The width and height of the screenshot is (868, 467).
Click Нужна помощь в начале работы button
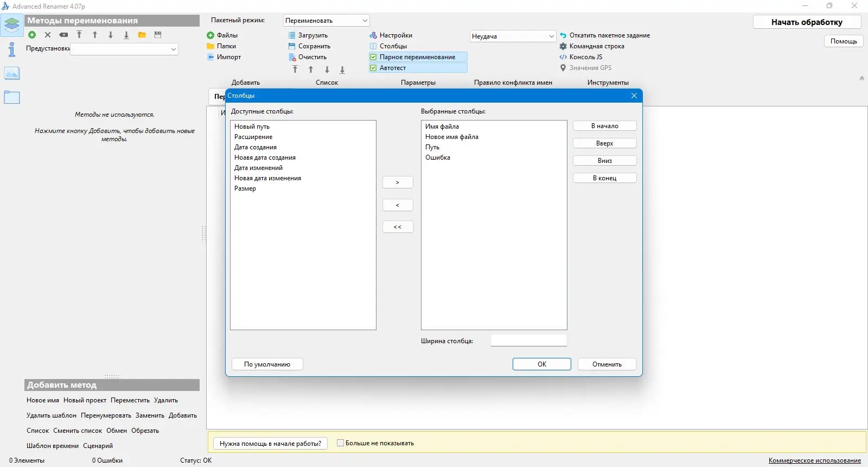point(270,444)
